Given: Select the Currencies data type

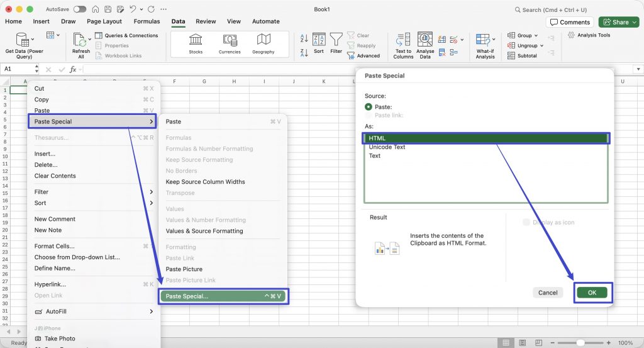Looking at the screenshot, I should click(x=230, y=43).
